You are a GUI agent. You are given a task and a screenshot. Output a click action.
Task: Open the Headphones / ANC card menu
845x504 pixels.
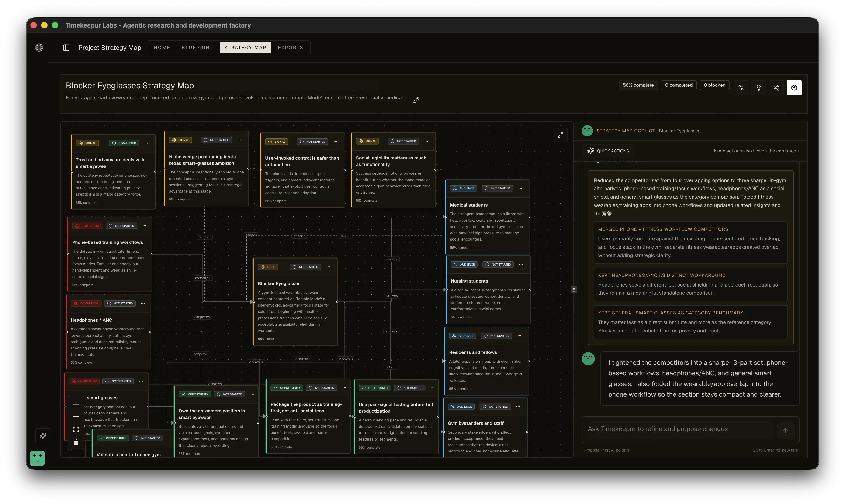click(x=143, y=303)
